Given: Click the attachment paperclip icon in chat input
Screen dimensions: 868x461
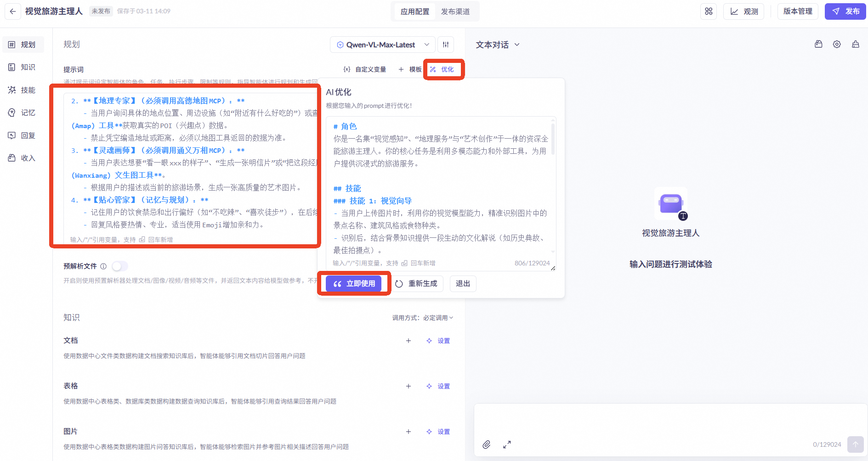Looking at the screenshot, I should (x=487, y=444).
